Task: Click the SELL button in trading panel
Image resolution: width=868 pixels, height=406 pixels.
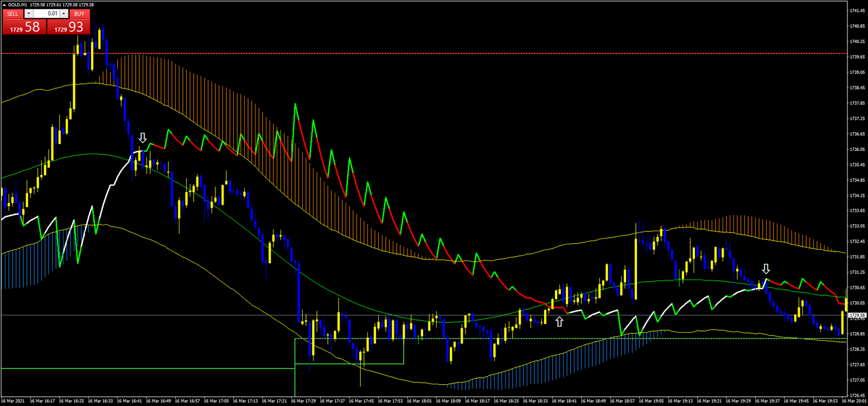Action: (12, 14)
